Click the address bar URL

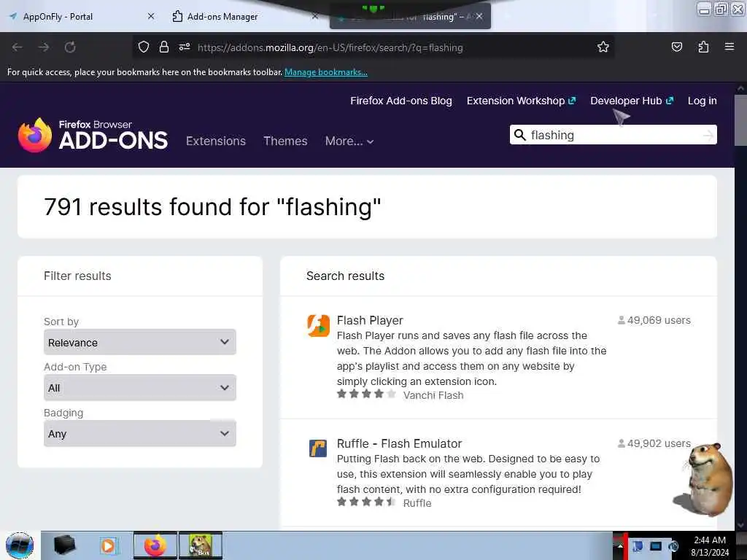coord(330,47)
